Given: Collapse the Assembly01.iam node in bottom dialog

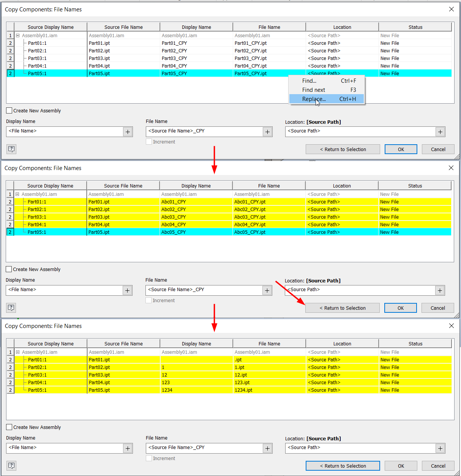Looking at the screenshot, I should (17, 352).
